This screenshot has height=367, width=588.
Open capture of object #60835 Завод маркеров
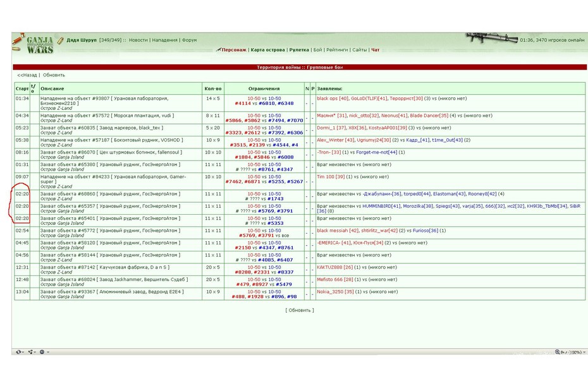102,128
